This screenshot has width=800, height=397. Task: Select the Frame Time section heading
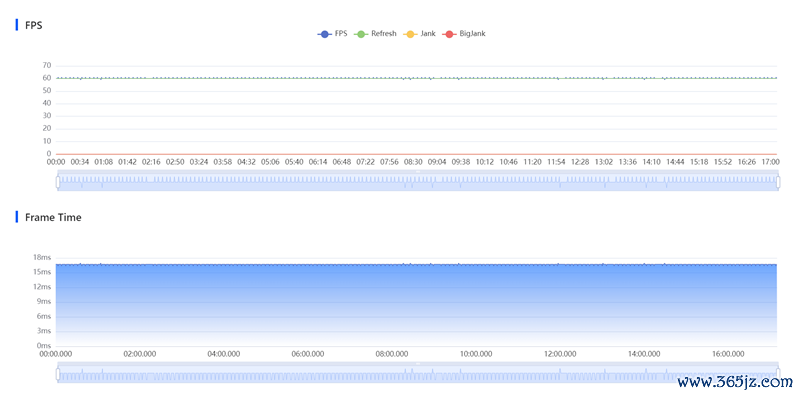[53, 217]
